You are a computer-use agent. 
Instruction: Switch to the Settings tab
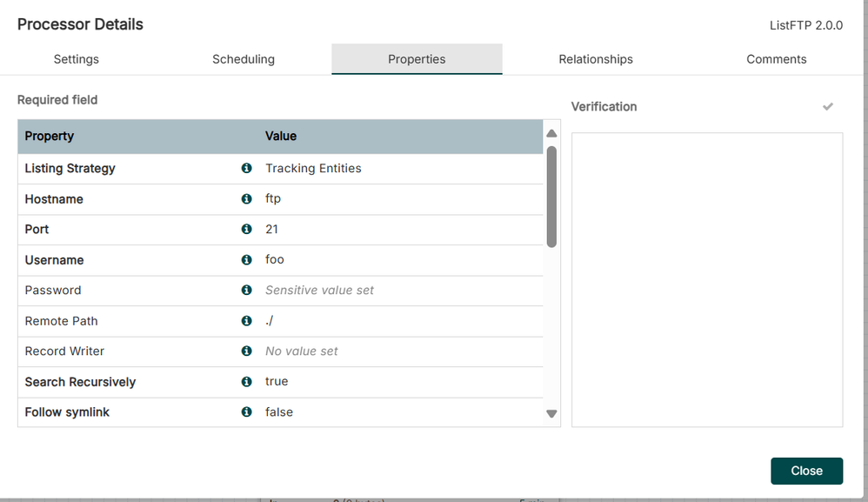click(77, 59)
